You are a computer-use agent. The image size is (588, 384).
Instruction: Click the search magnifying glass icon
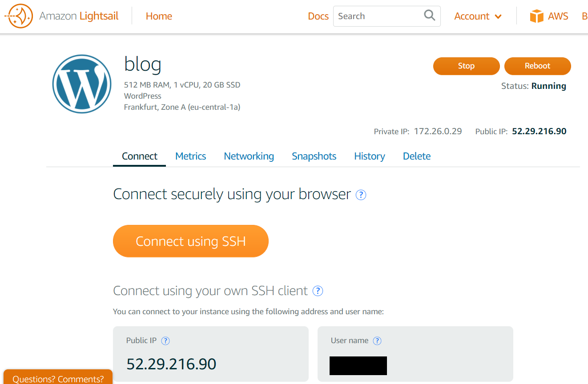429,16
